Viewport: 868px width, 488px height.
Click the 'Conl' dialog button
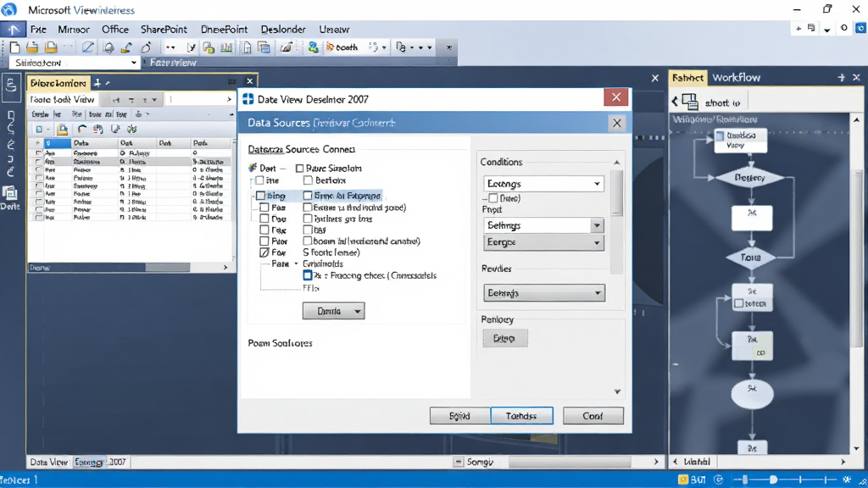(x=593, y=415)
